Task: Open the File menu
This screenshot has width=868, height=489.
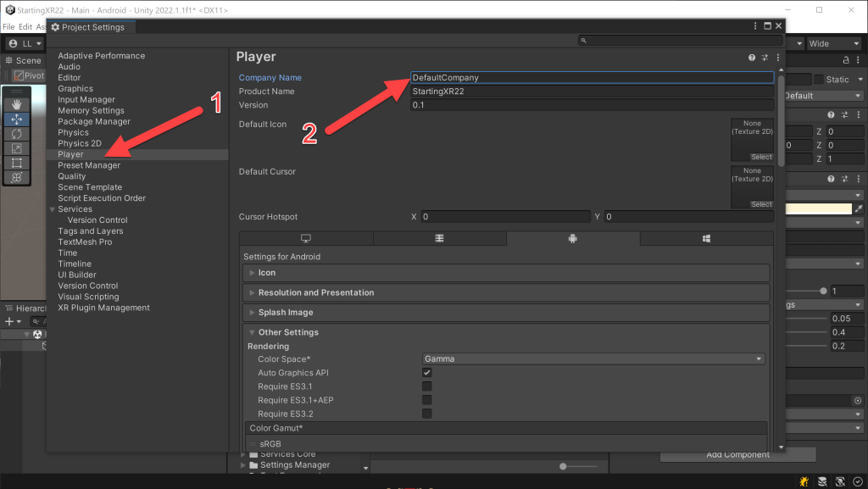Action: pos(8,26)
